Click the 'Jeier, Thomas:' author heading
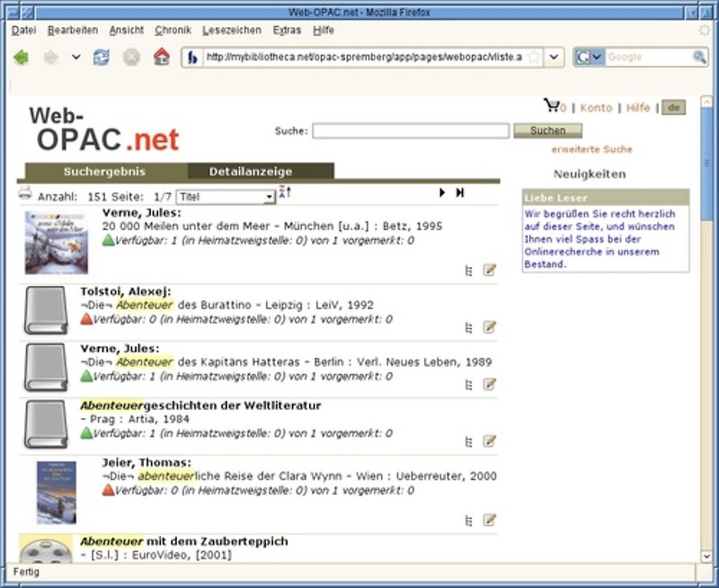719x588 pixels. 146,462
